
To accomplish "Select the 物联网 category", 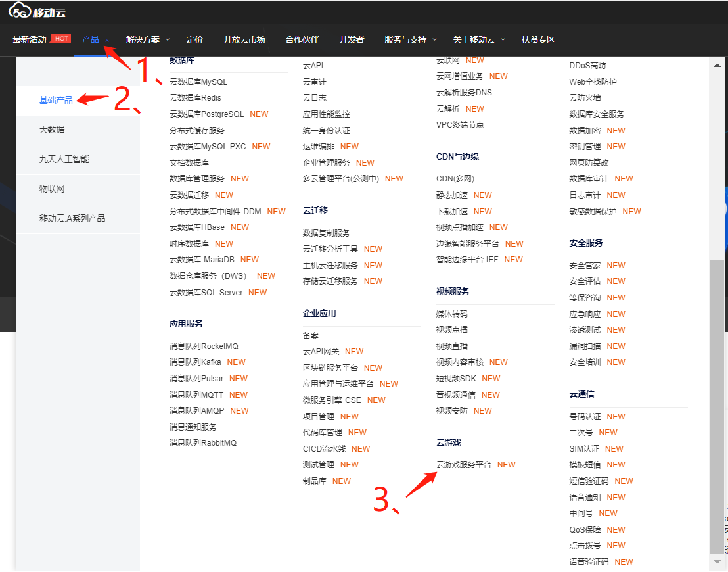I will click(52, 189).
